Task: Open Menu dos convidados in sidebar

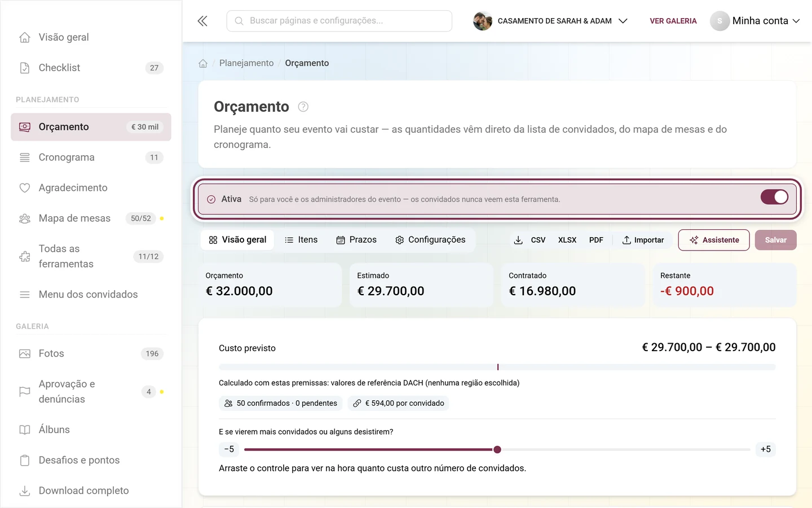Action: (91, 295)
